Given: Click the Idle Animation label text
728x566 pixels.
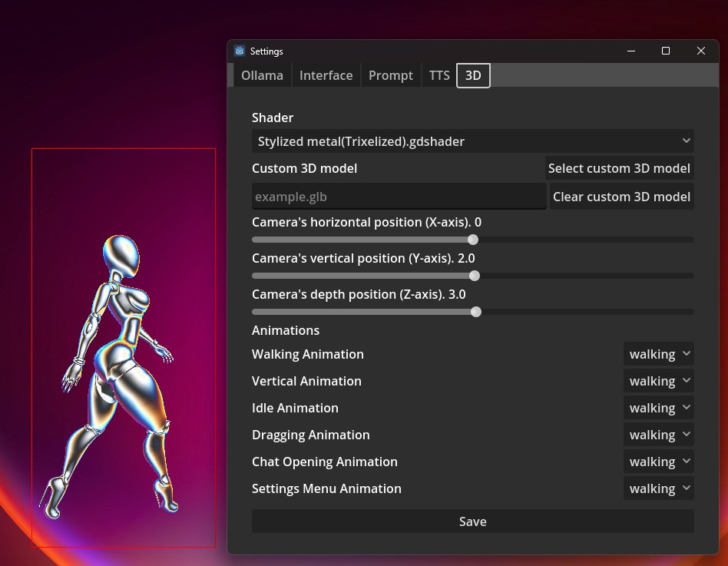Looking at the screenshot, I should coord(295,408).
